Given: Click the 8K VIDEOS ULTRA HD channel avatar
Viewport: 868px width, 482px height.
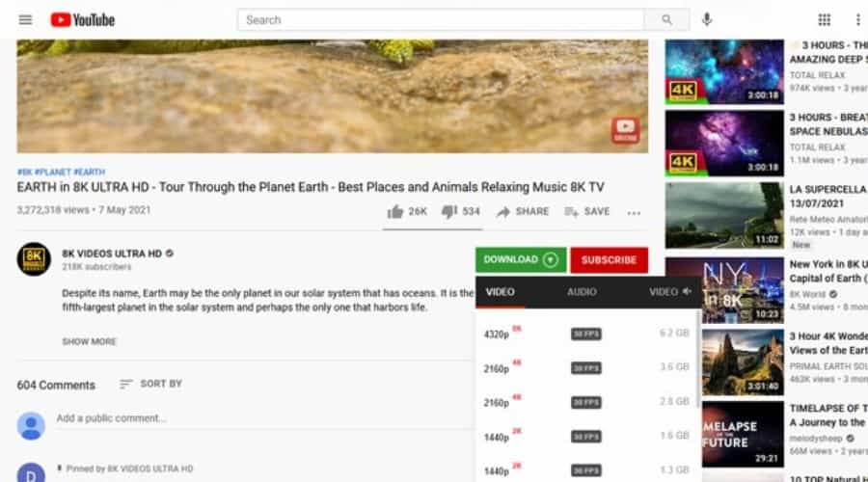Looking at the screenshot, I should [34, 259].
